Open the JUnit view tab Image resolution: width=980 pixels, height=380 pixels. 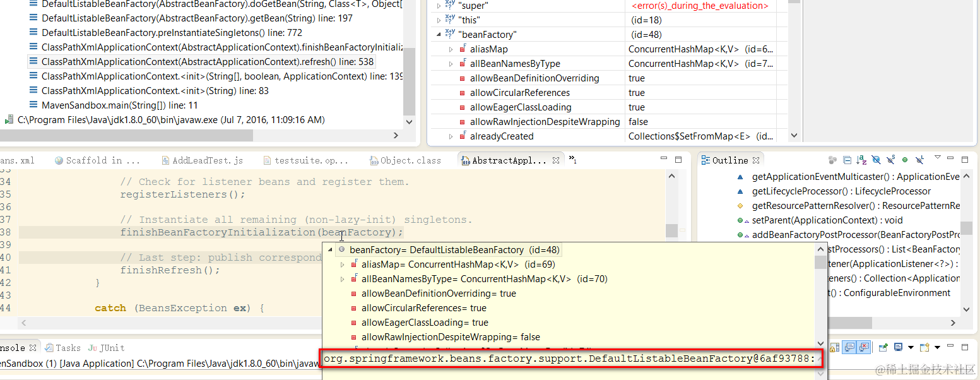click(x=106, y=348)
